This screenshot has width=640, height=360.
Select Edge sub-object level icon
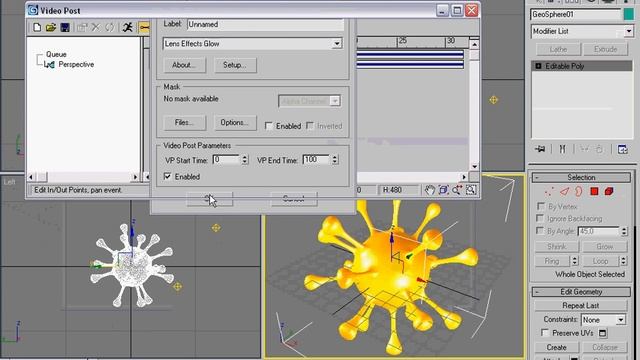(564, 191)
